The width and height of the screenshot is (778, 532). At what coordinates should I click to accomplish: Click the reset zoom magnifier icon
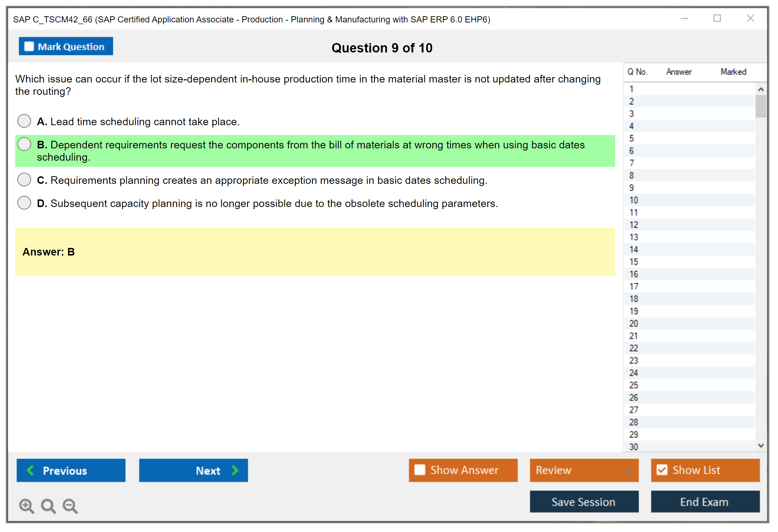click(48, 506)
